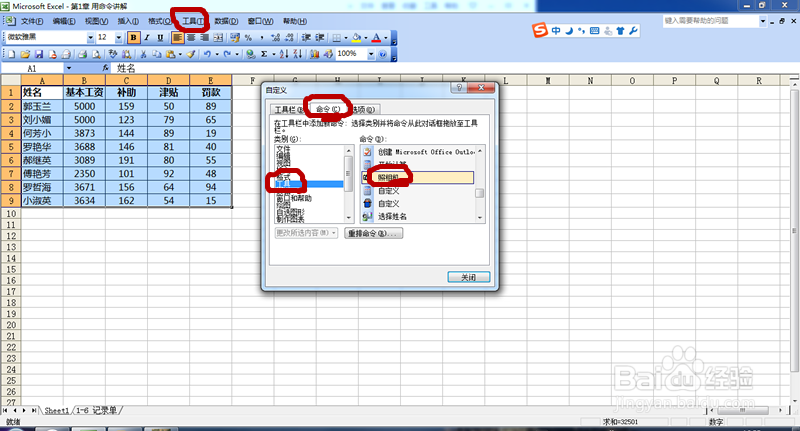The width and height of the screenshot is (800, 431).
Task: Apply currency style
Action: 235,37
